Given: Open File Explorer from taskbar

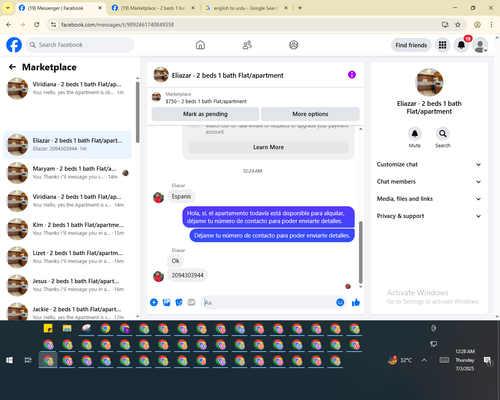Looking at the screenshot, I should tap(67, 328).
